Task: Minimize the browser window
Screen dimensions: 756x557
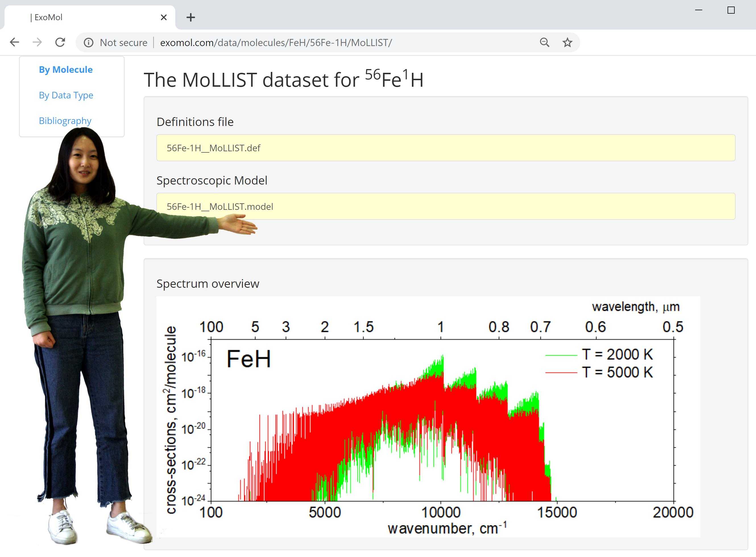Action: (698, 10)
